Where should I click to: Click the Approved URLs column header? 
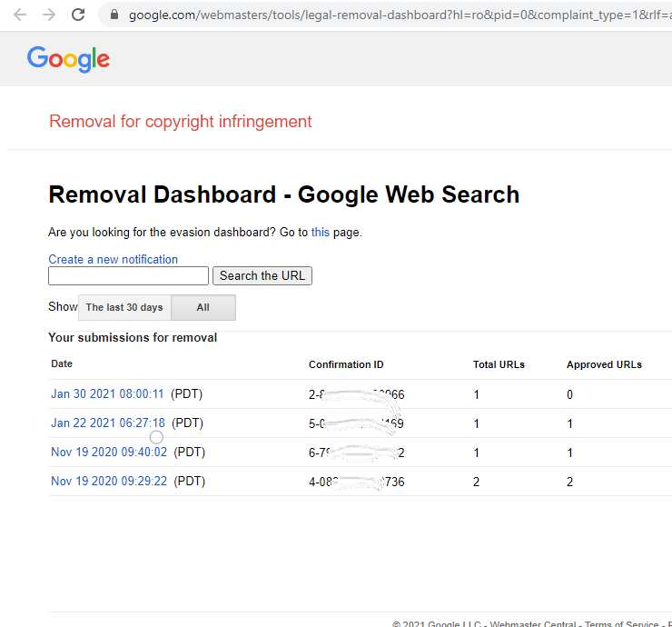pyautogui.click(x=604, y=364)
